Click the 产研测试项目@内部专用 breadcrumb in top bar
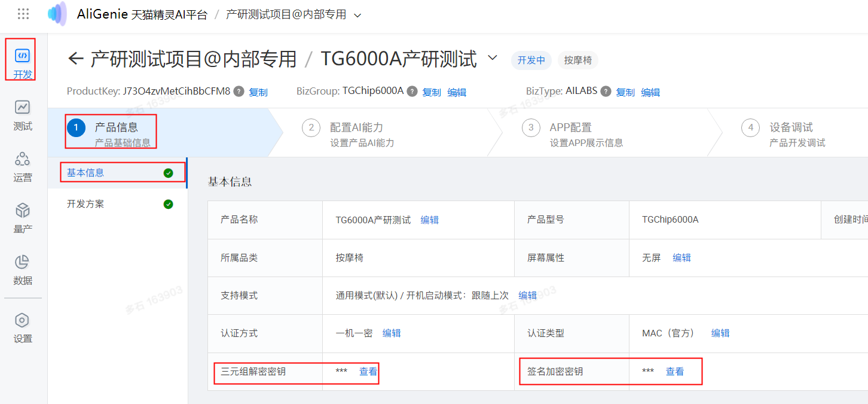Screen dimensions: 868x404 coord(286,14)
